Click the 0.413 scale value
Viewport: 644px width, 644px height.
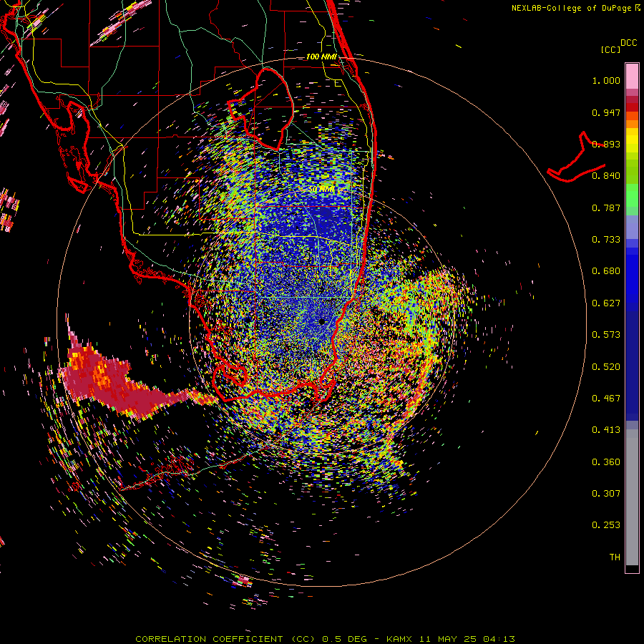pos(606,430)
